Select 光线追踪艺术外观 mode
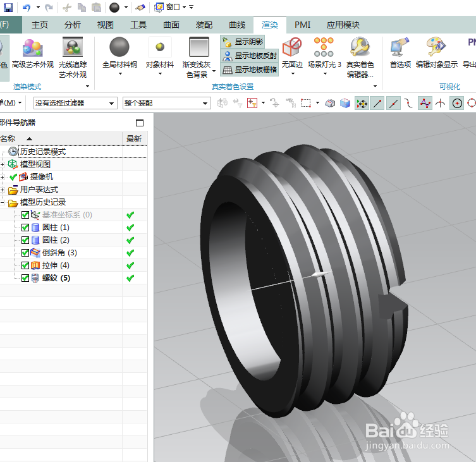This screenshot has width=476, height=462. click(x=73, y=58)
